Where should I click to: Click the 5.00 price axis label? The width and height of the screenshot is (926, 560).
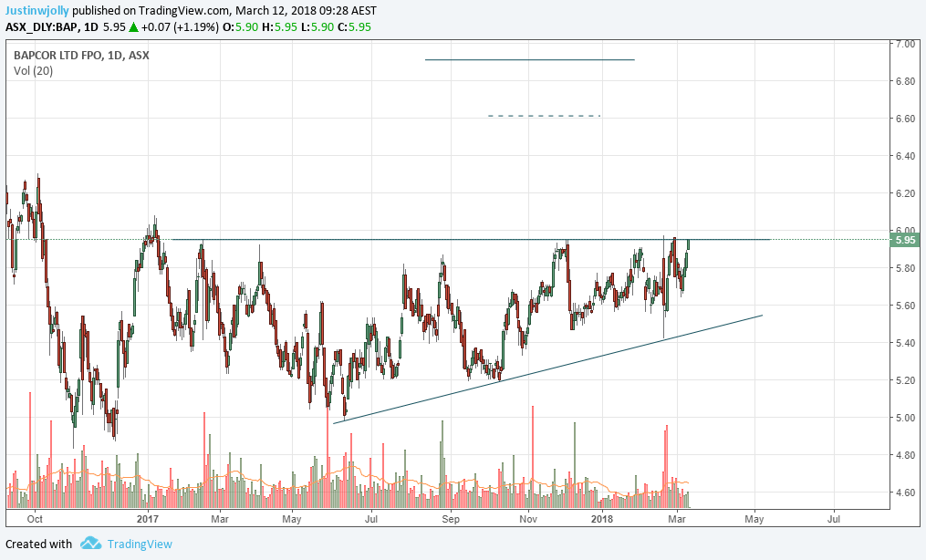pos(905,418)
